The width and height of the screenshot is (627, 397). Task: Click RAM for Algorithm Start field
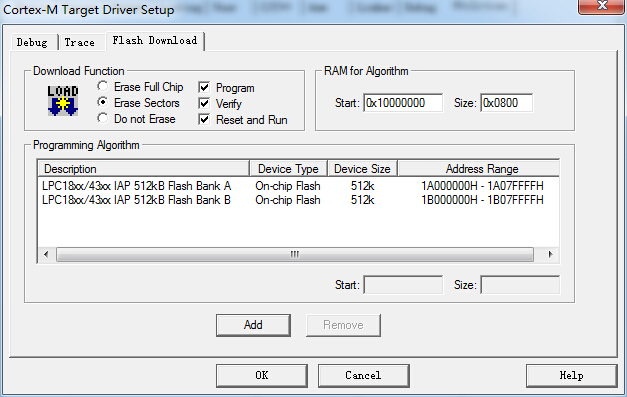(x=403, y=103)
